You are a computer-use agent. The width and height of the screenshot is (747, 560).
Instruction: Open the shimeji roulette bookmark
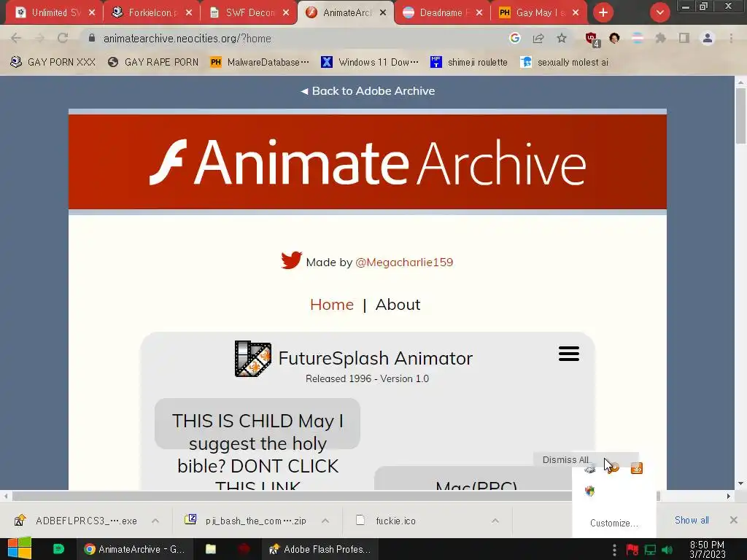(469, 62)
